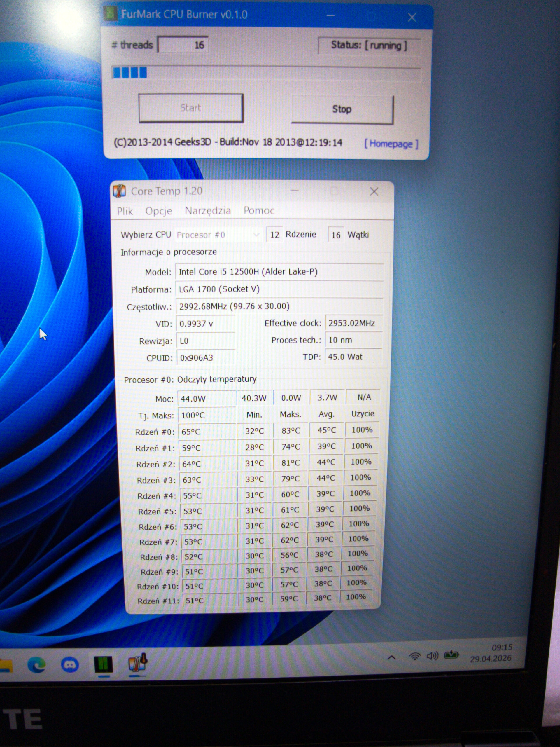The height and width of the screenshot is (747, 560).
Task: Click the FurMark CPU Burner title icon
Action: tap(110, 14)
